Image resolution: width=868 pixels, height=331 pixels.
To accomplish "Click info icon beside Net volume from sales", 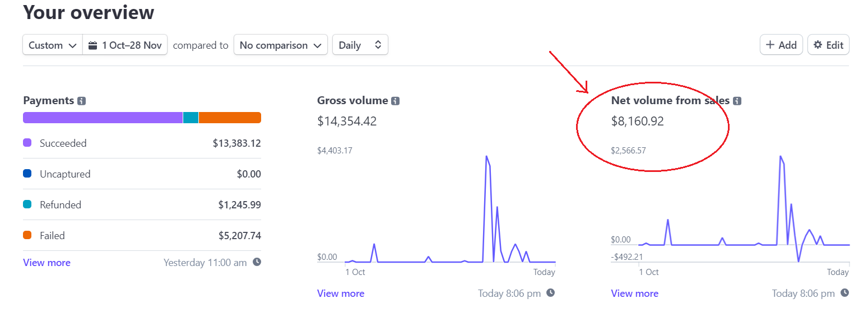I will [737, 101].
